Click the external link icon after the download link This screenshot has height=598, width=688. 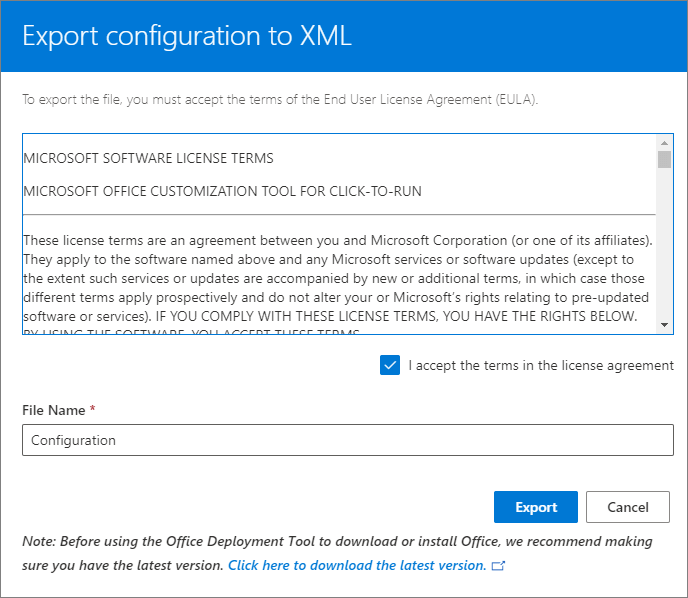[498, 566]
